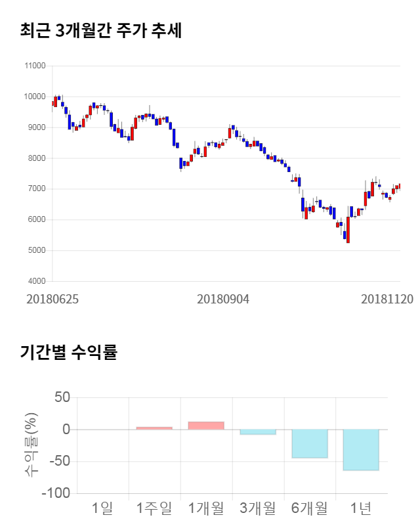Click the -100 return axis label
Viewport: 420px width, 532px height.
pos(55,493)
